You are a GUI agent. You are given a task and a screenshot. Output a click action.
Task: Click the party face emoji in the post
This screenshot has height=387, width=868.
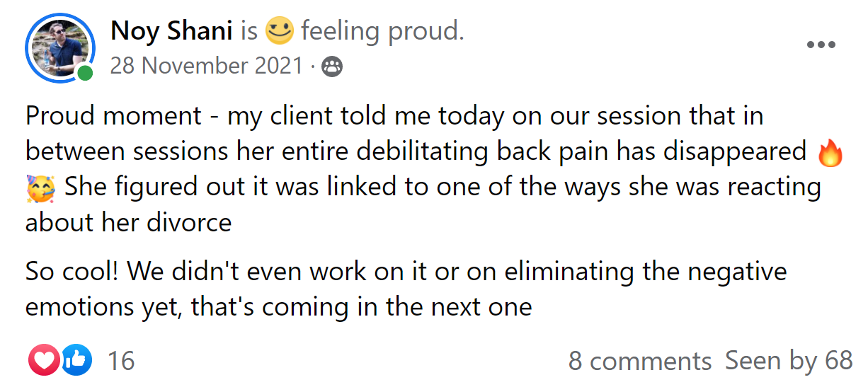(41, 188)
